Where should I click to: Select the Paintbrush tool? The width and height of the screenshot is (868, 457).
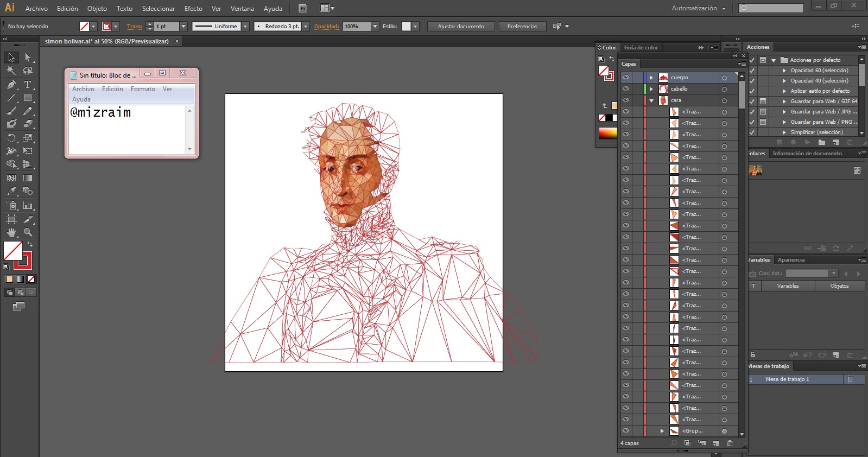[11, 111]
